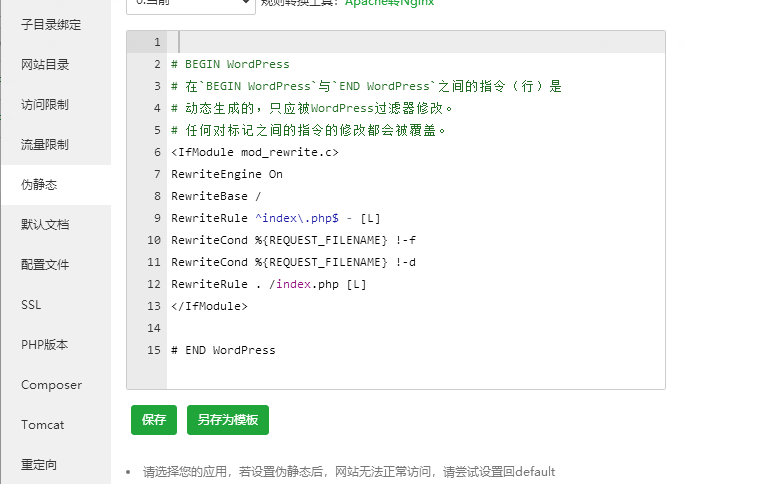Click the '# END WordPress' comment line

[223, 350]
